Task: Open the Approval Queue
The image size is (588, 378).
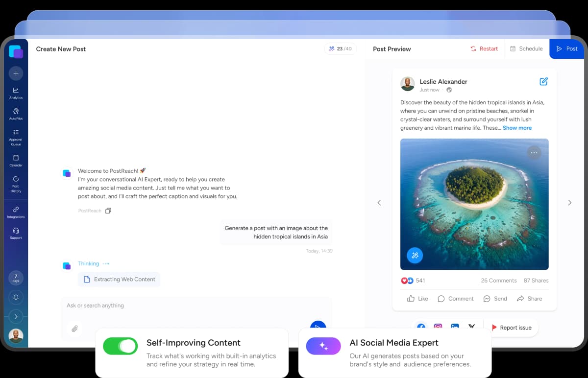Action: pyautogui.click(x=16, y=138)
